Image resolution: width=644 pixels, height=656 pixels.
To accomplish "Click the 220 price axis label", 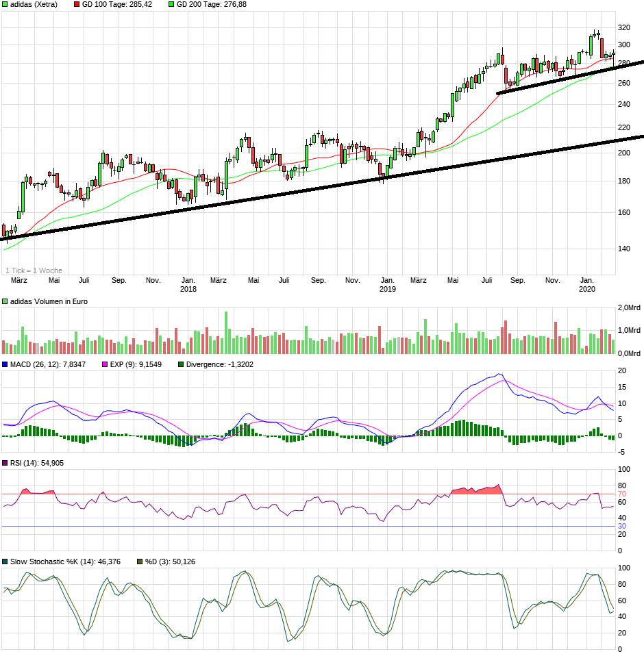I will [x=624, y=127].
